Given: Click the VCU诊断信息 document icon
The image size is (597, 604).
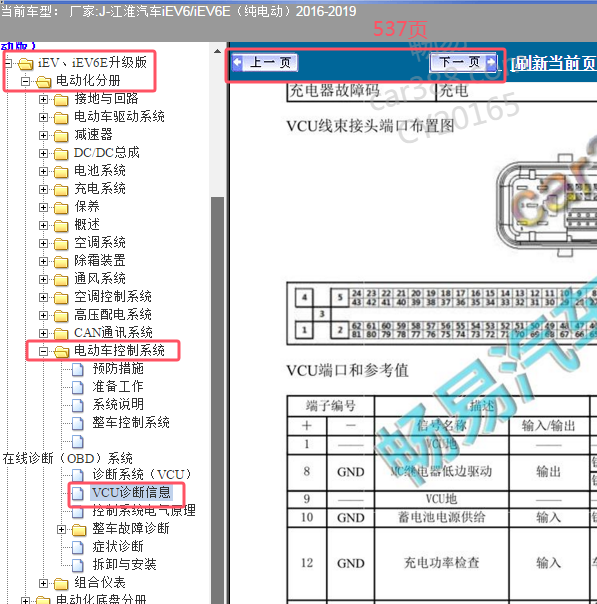Looking at the screenshot, I should click(78, 493).
